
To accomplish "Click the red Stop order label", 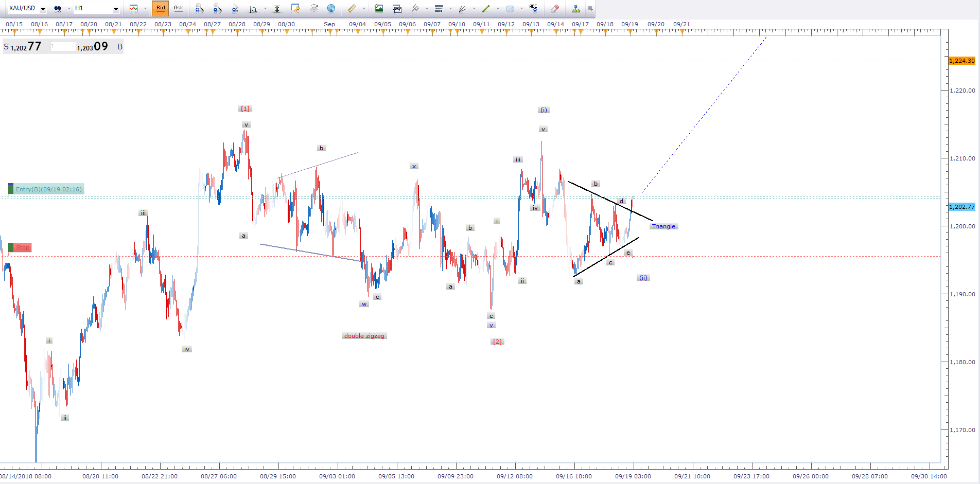I will (x=22, y=247).
